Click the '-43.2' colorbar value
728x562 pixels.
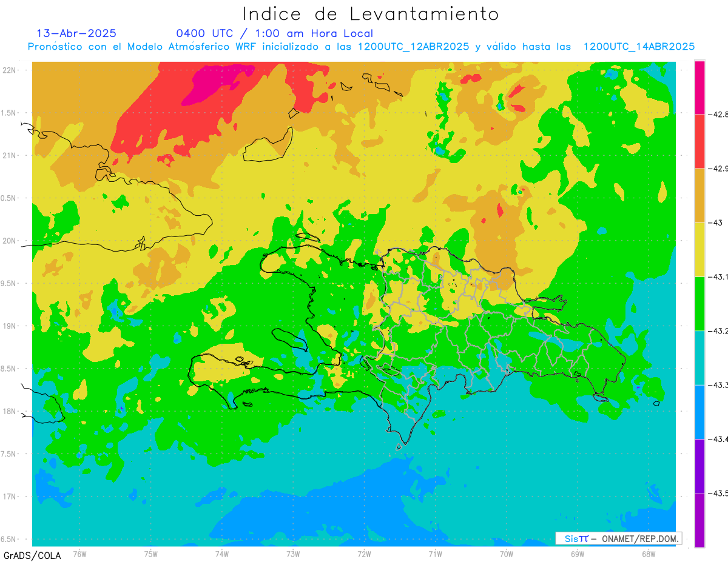click(x=720, y=330)
